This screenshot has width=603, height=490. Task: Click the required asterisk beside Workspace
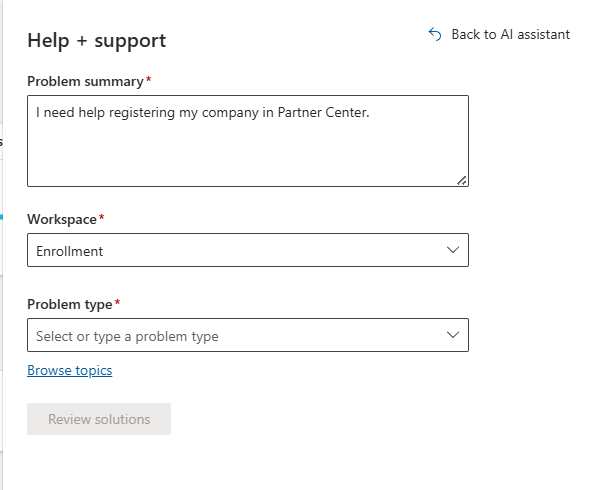101,218
